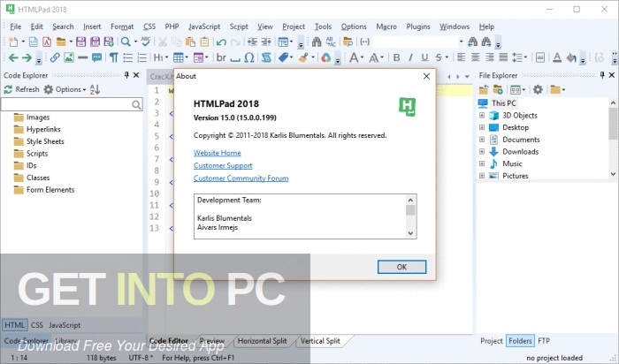Screen dimensions: 619x364
Task: Insert an image with the picture icon
Action: tap(69, 58)
